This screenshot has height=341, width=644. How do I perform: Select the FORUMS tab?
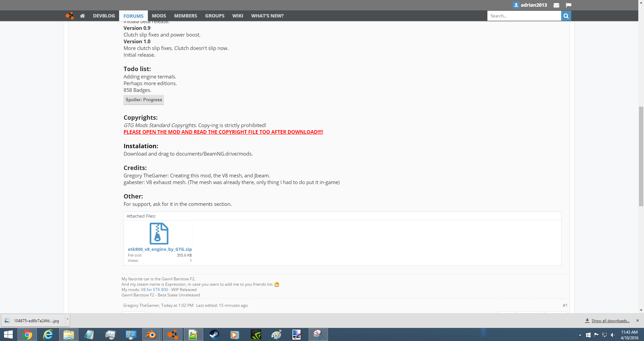[133, 16]
